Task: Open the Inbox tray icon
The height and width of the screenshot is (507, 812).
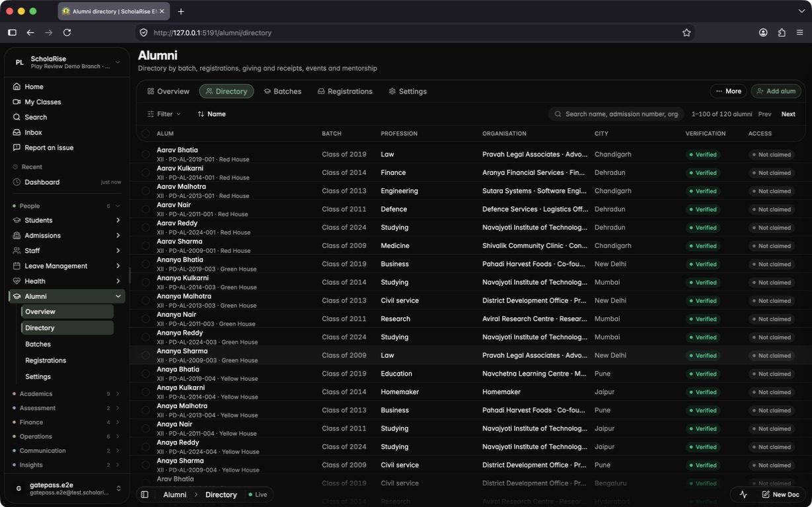Action: tap(17, 132)
